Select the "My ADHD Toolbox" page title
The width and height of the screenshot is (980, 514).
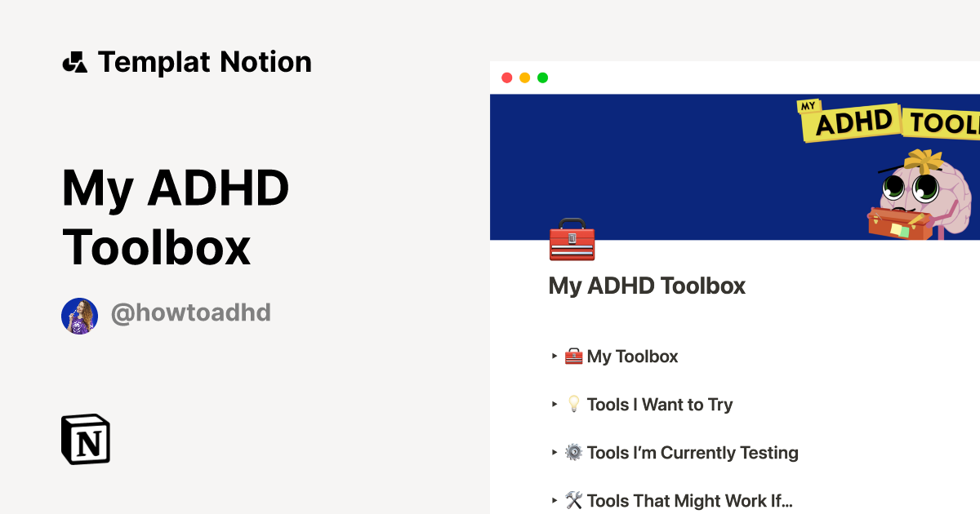(x=647, y=286)
